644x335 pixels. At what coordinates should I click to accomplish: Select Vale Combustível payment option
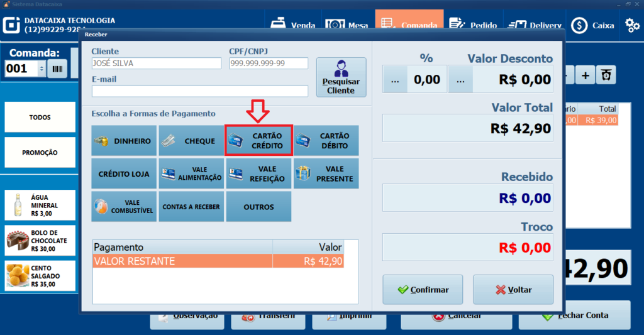pyautogui.click(x=124, y=207)
